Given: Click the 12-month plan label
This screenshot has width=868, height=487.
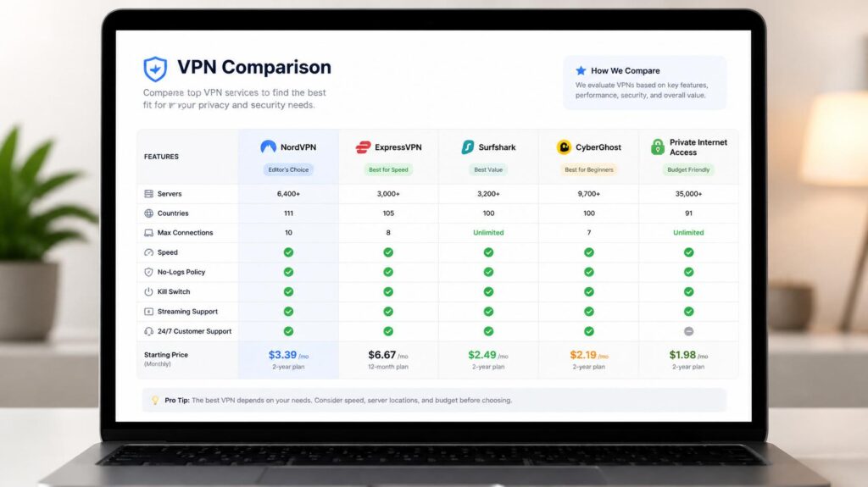Looking at the screenshot, I should point(388,367).
